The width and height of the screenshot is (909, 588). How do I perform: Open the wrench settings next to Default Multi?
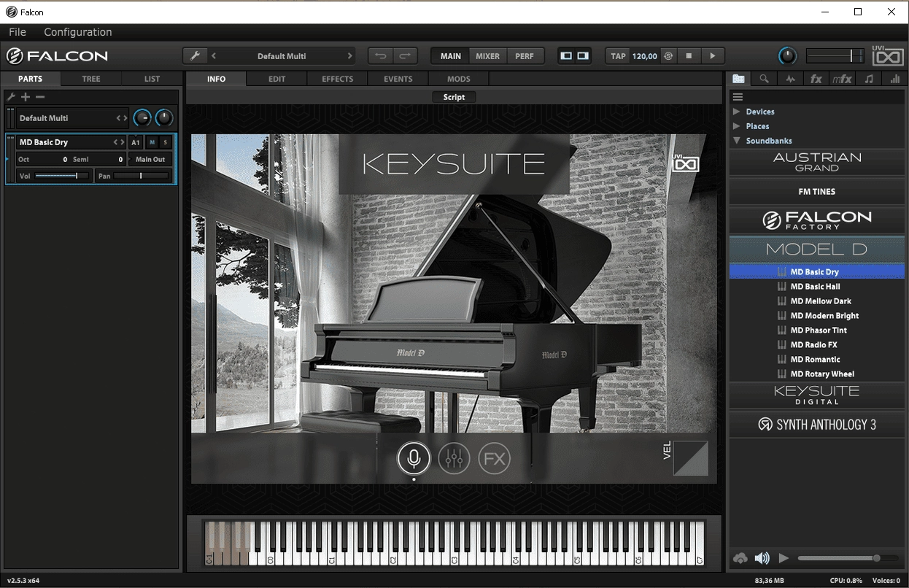click(194, 56)
